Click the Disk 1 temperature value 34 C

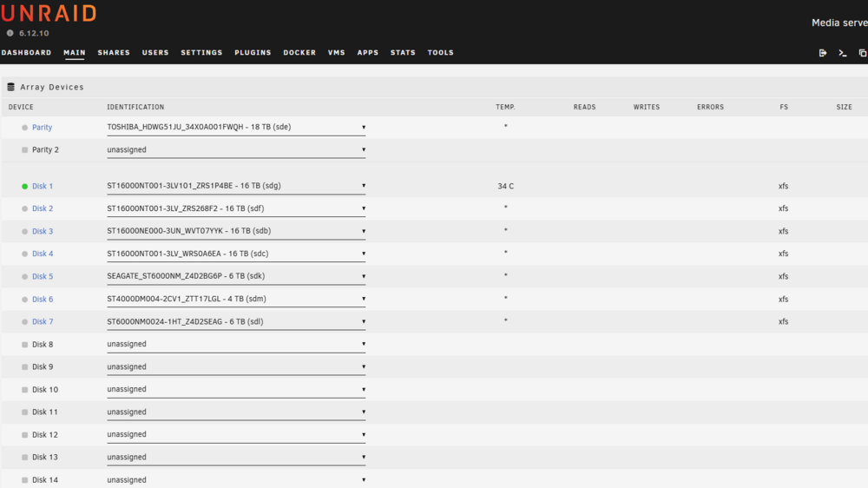(505, 186)
